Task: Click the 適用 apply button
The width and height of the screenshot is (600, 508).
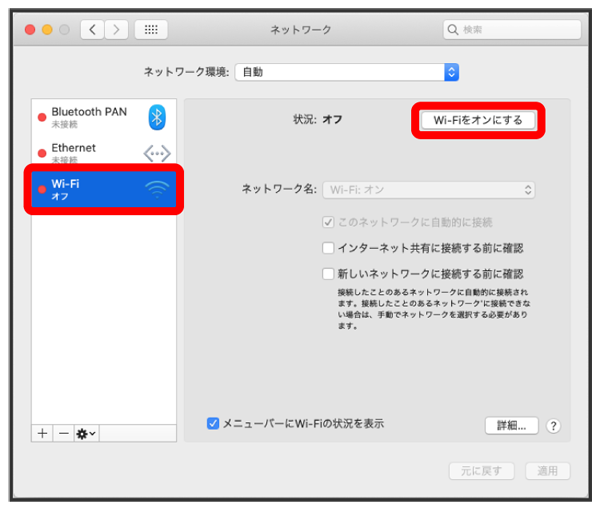Action: (547, 471)
